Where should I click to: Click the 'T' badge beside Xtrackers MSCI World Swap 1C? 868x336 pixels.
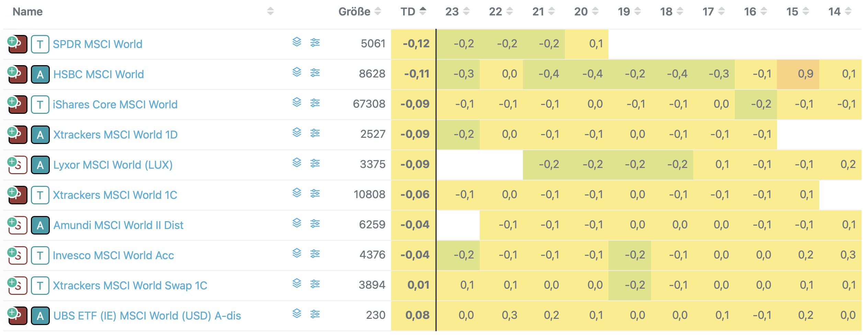click(x=40, y=286)
